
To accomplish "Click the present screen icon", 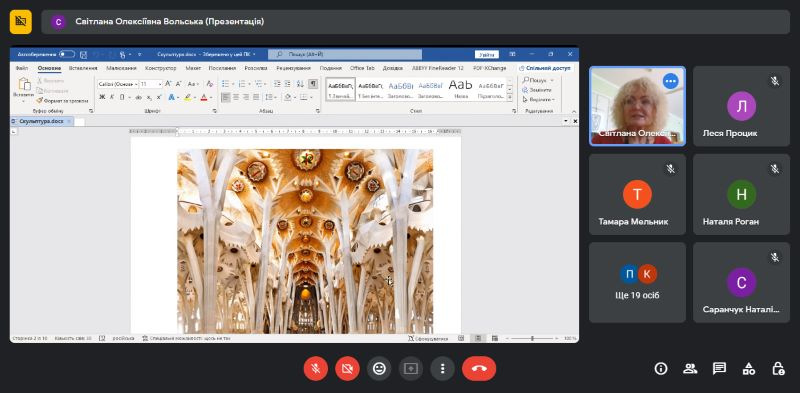I will point(411,369).
